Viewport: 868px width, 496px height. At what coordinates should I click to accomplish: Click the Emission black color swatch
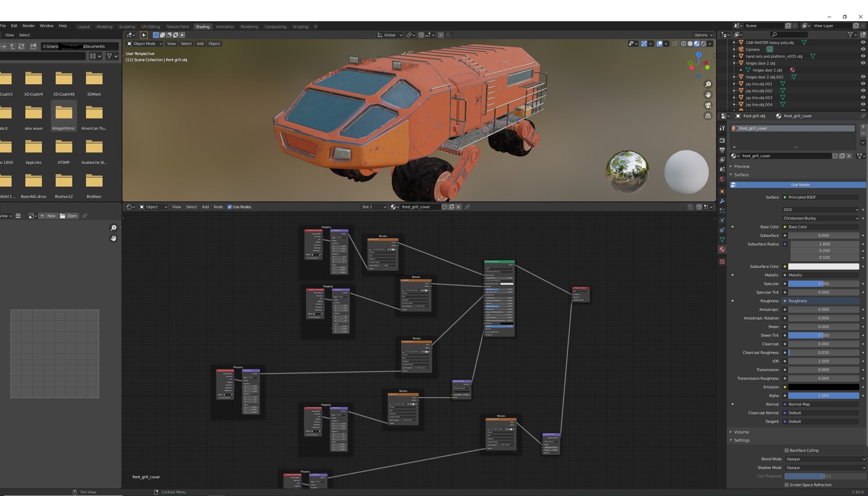[x=823, y=387]
